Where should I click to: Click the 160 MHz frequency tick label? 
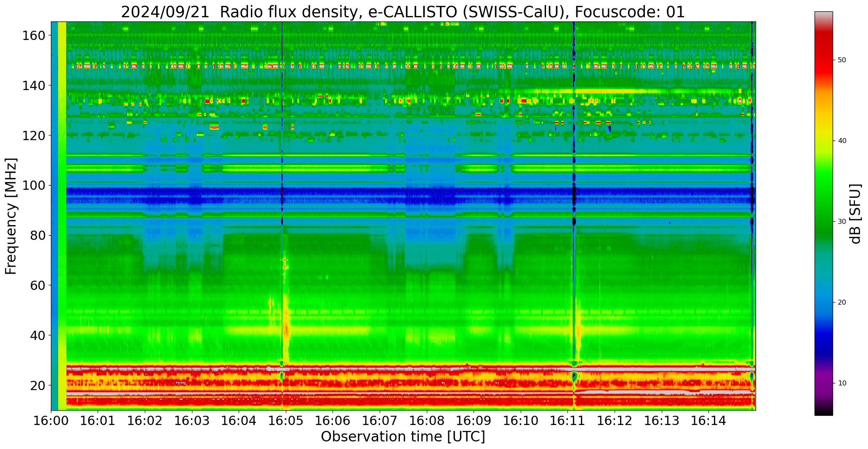pyautogui.click(x=33, y=35)
